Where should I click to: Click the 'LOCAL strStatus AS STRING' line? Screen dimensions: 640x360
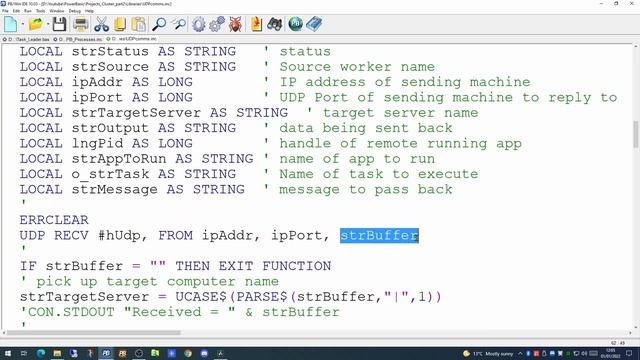[128, 51]
